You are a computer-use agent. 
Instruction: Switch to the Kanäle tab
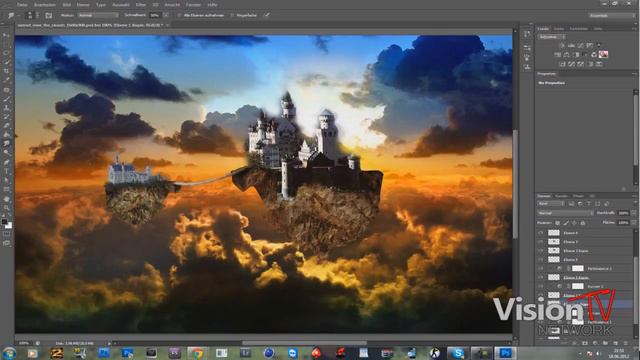tap(561, 196)
